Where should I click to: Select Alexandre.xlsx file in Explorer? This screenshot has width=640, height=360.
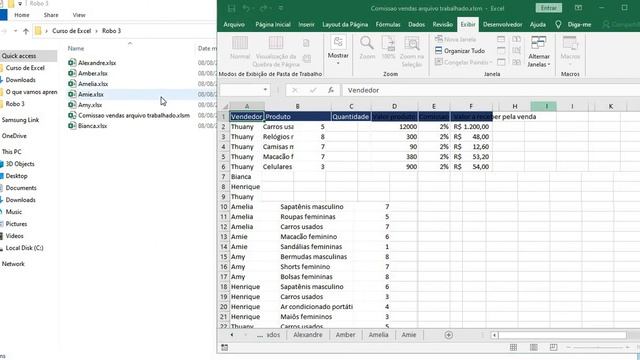(97, 63)
